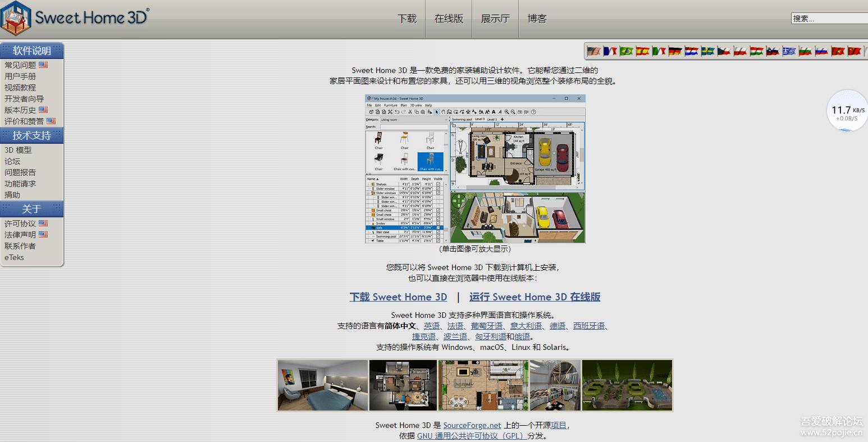The image size is (868, 442).
Task: Open the 下载 top menu
Action: (408, 19)
